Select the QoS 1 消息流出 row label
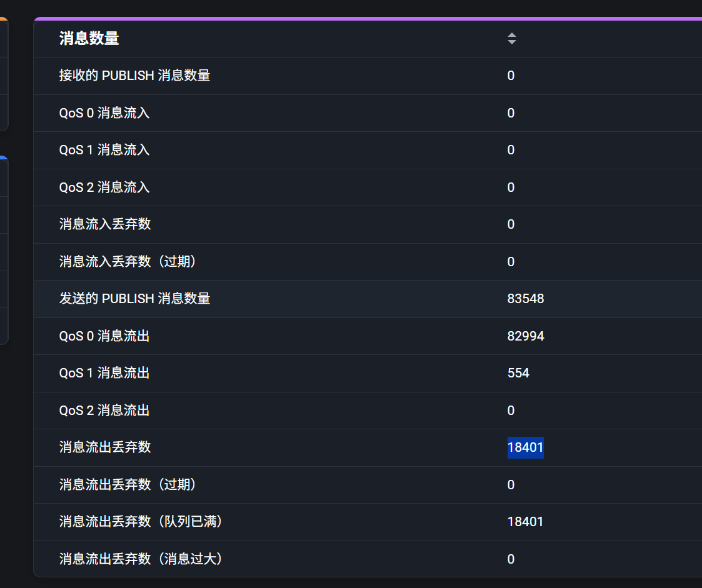The height and width of the screenshot is (588, 702). (x=104, y=373)
